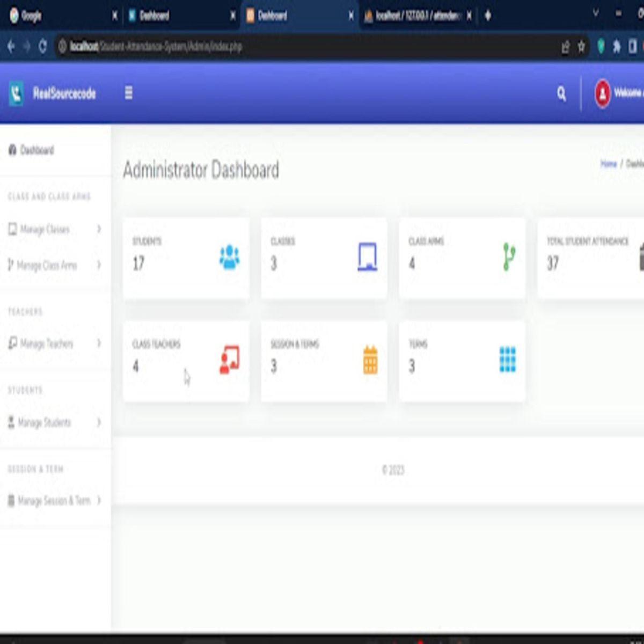Click the laptop icon on the Classes card

368,257
